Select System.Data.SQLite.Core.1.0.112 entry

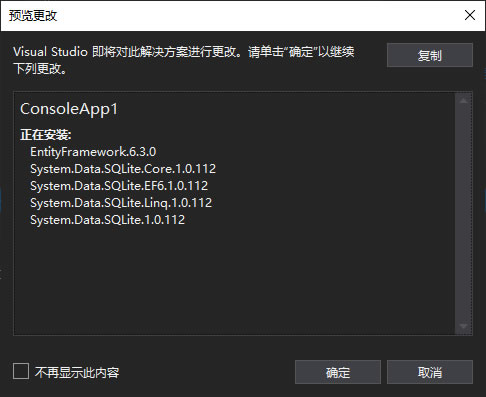click(123, 169)
